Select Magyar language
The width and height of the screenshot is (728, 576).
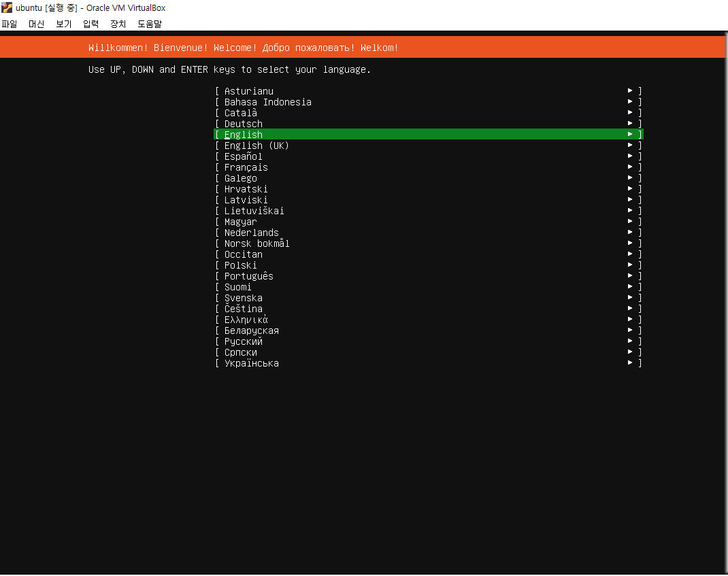pyautogui.click(x=429, y=222)
